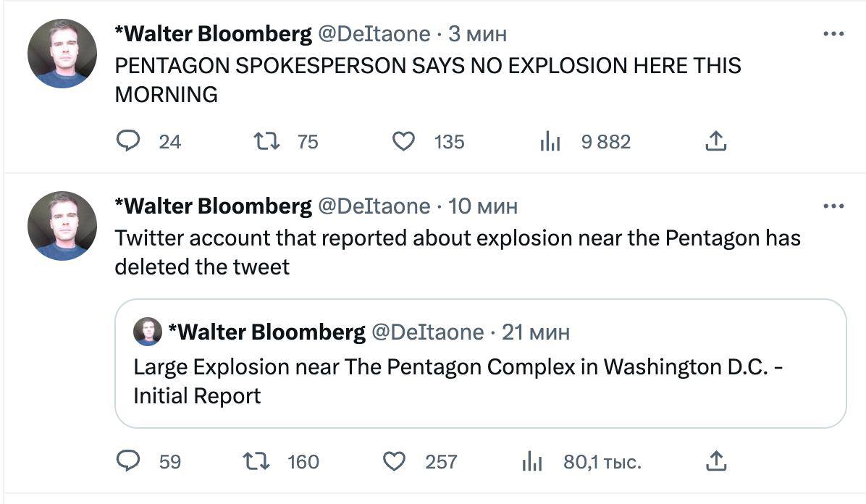Open more options for the 3 мин tweet
Image resolution: width=866 pixels, height=504 pixels.
click(833, 33)
